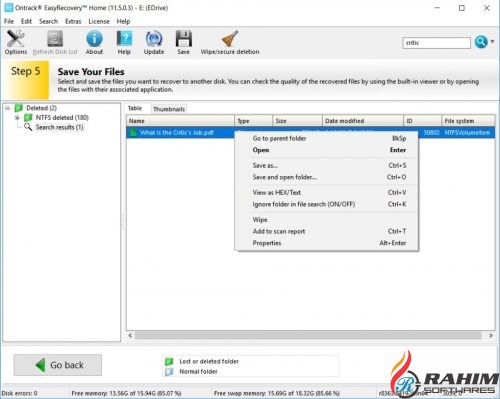Screen dimensions: 500x399
Task: Select NTFS deleted (180) folder
Action: click(x=62, y=118)
